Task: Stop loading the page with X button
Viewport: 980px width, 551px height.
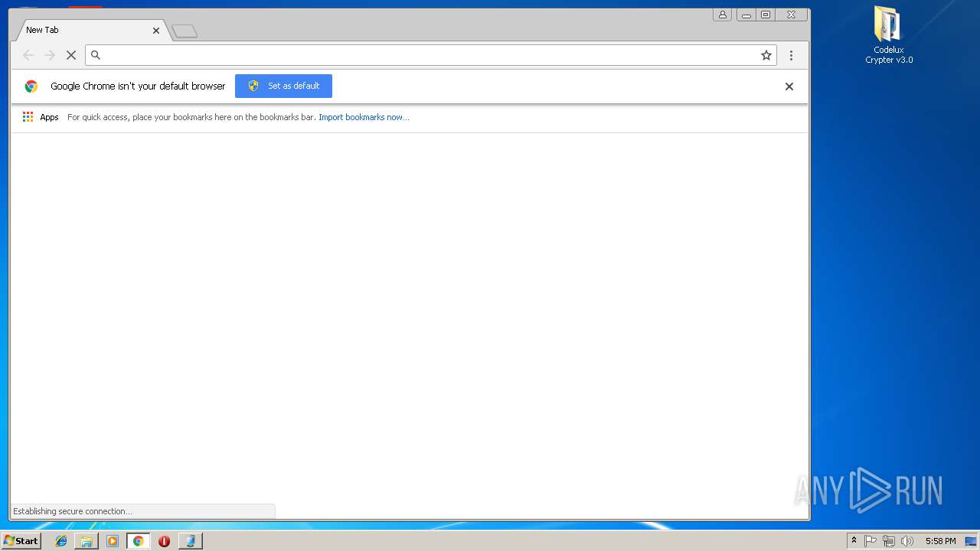Action: click(71, 55)
